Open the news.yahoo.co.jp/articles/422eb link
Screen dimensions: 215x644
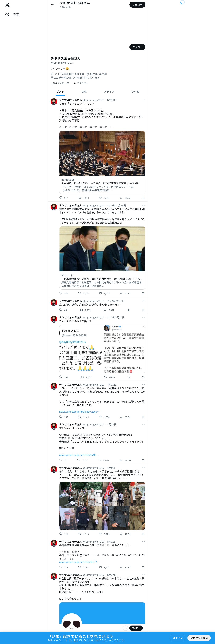pyautogui.click(x=79, y=412)
